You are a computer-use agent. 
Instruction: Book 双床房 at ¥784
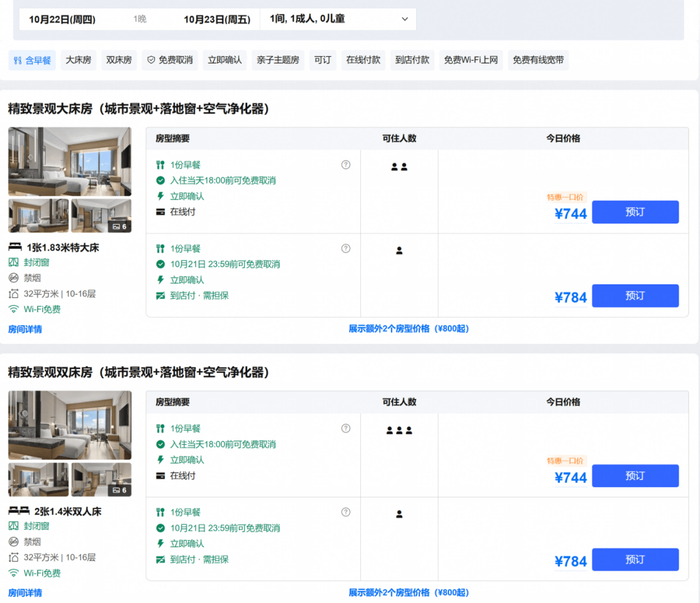pyautogui.click(x=635, y=560)
